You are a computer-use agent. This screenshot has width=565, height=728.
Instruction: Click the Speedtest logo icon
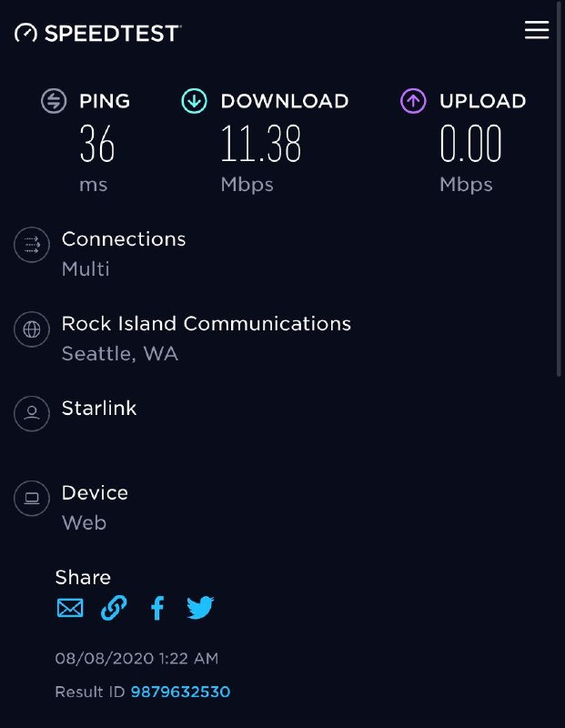(x=25, y=31)
